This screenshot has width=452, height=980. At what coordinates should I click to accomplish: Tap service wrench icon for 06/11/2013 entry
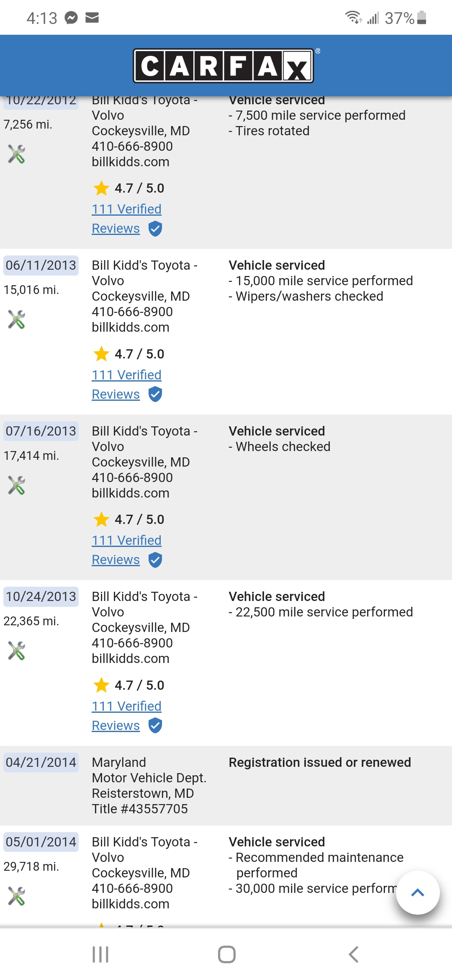(x=17, y=320)
